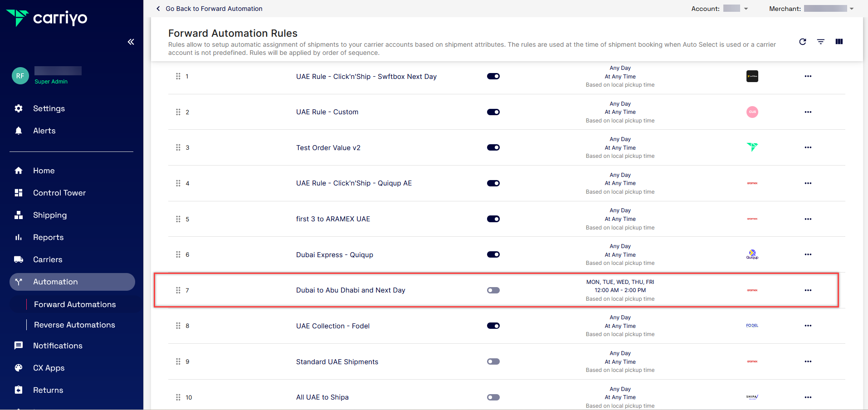Open three-dot menu for UAE Rule - Custom
Screen dimensions: 868x410
coord(808,112)
